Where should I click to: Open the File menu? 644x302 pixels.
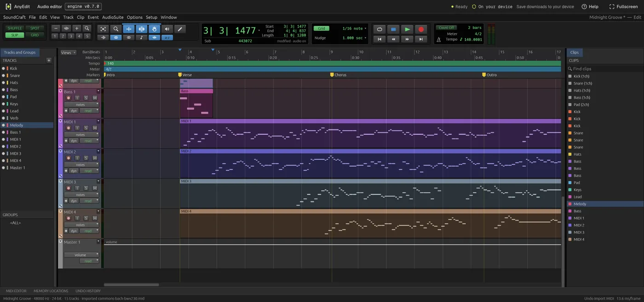pos(32,17)
